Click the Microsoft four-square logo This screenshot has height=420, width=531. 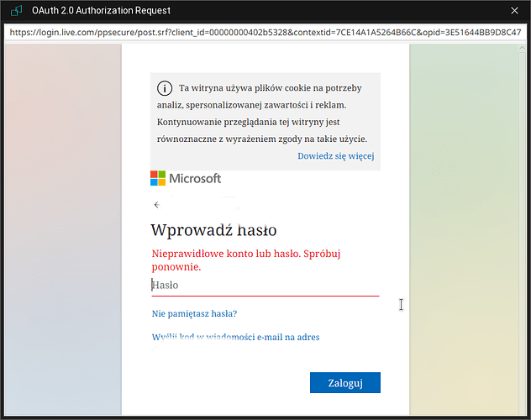(158, 178)
